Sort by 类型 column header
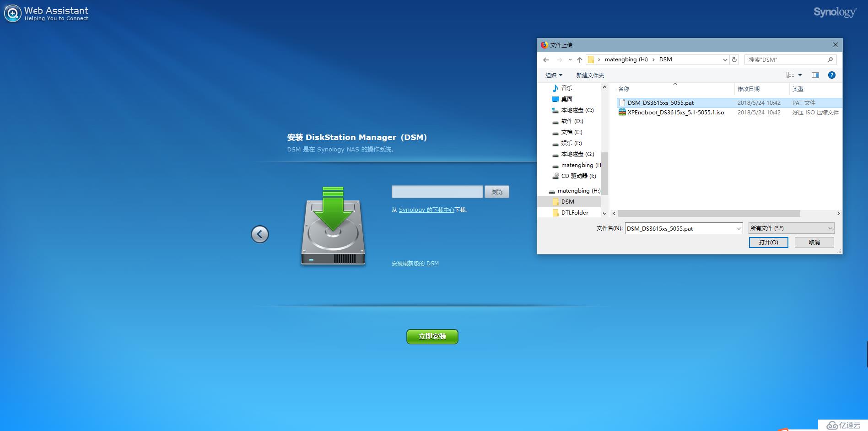Viewport: 868px width, 431px height. pos(798,89)
